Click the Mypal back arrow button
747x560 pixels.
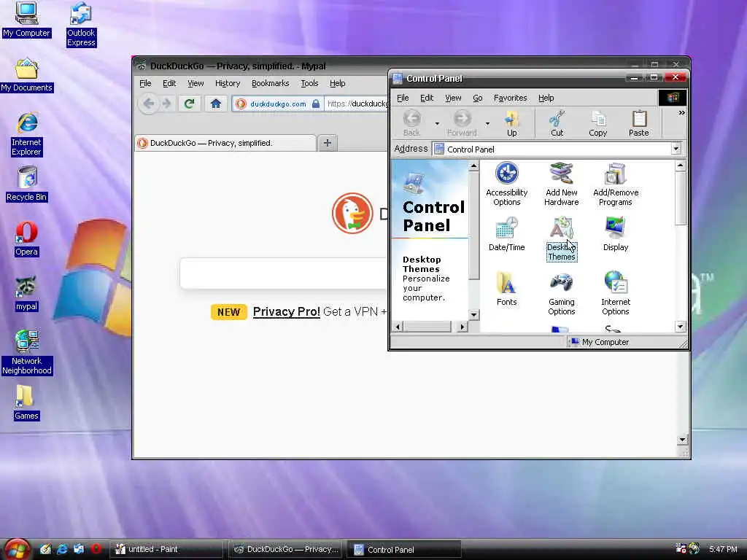pos(149,104)
